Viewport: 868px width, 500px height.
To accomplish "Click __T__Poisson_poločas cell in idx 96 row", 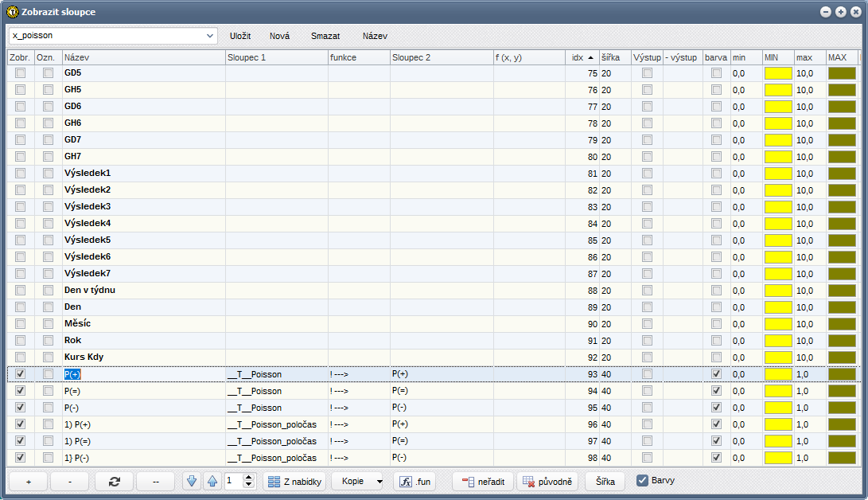I will coord(277,424).
